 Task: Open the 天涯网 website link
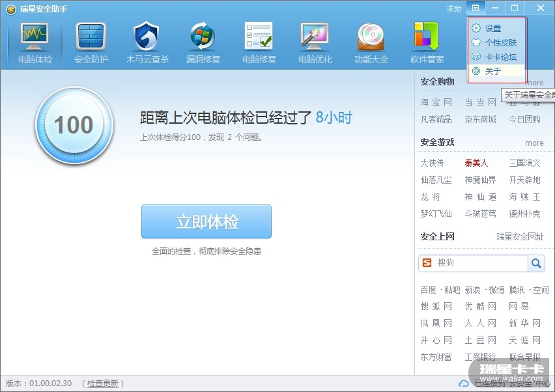pos(524,340)
